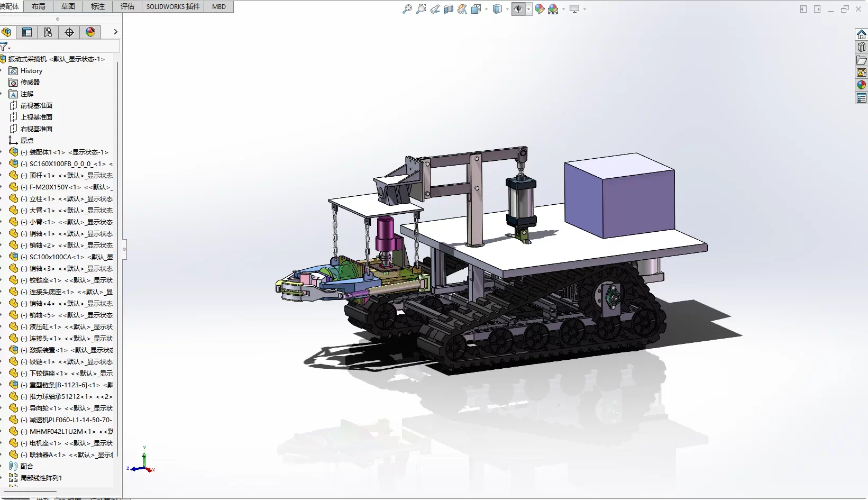Viewport: 868px width, 500px height.
Task: Switch to the FeatureManager design tree tab
Action: click(7, 32)
